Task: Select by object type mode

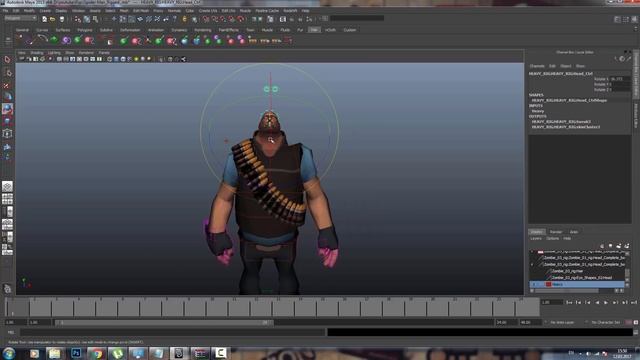Action: [87, 19]
